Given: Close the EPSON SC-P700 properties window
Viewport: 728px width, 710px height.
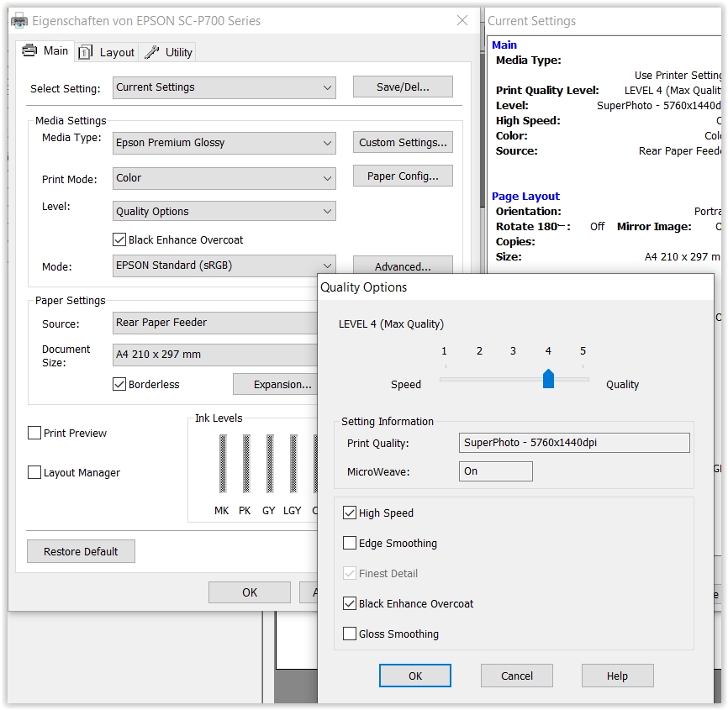Looking at the screenshot, I should tap(462, 21).
